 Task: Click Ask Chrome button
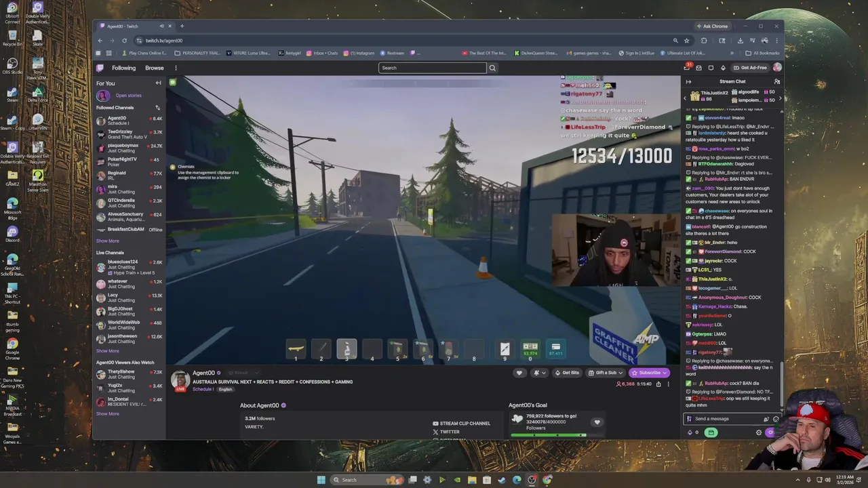tap(712, 26)
